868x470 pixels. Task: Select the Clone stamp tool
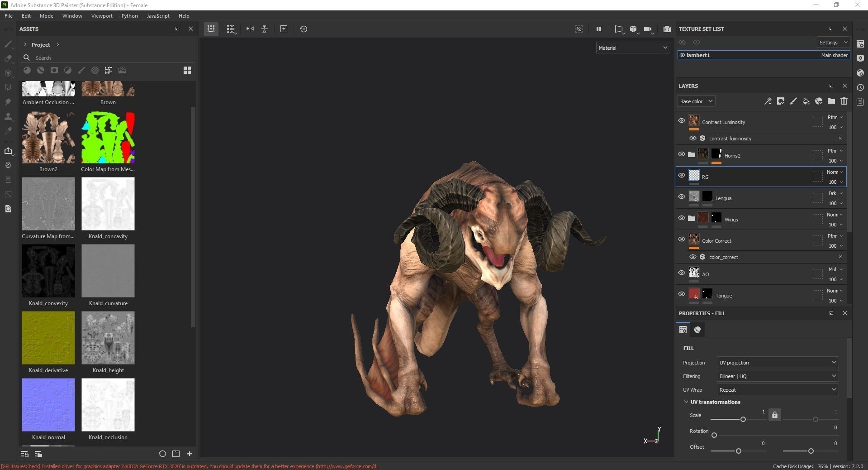(x=8, y=116)
